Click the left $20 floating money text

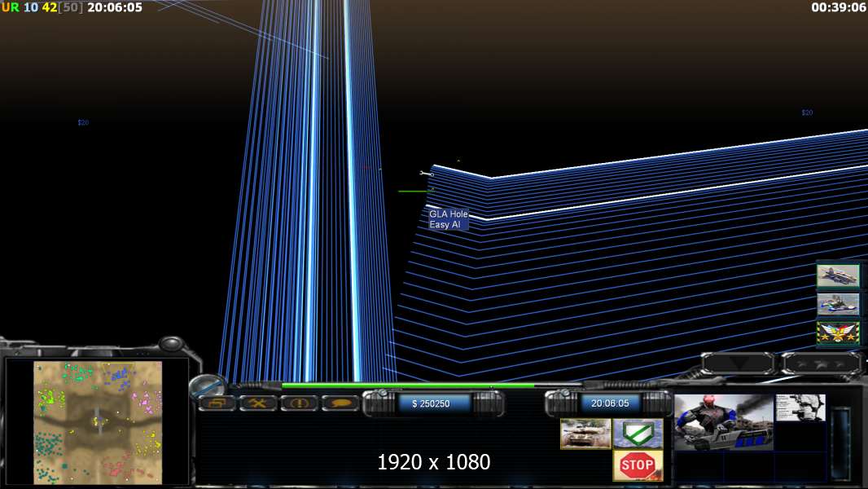tap(83, 122)
